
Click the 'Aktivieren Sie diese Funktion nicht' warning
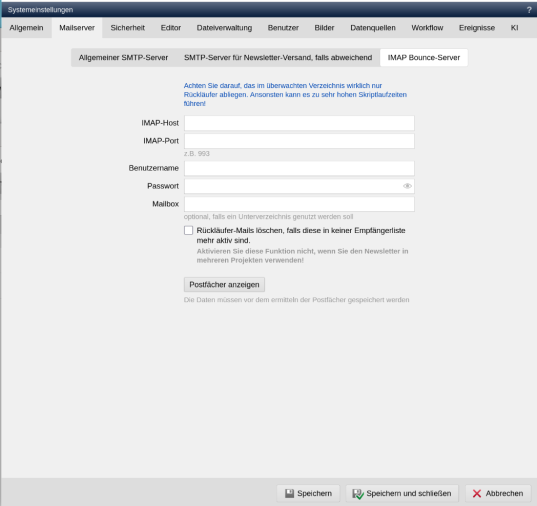click(302, 256)
